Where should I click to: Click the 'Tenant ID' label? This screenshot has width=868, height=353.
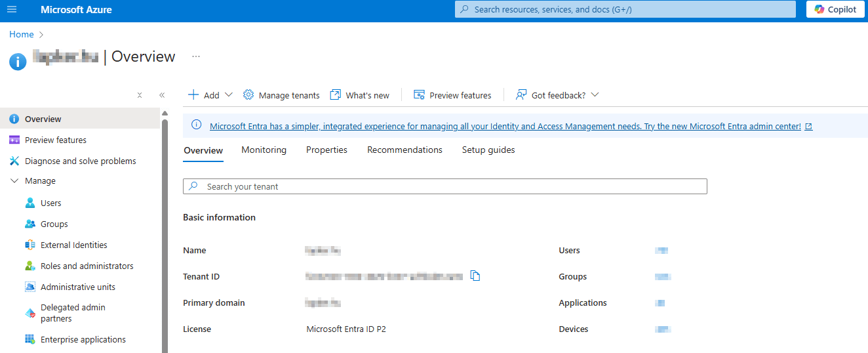(x=201, y=276)
